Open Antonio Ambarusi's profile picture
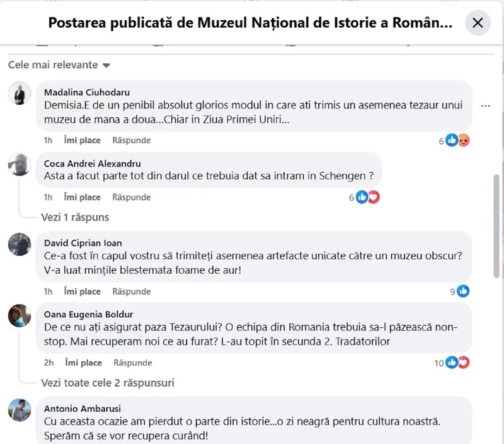 pyautogui.click(x=20, y=409)
